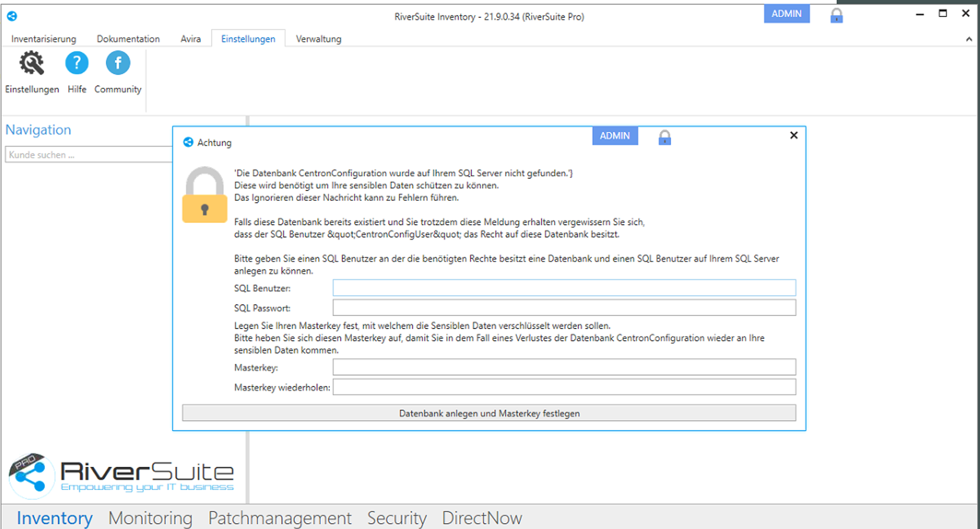980x529 pixels.
Task: Select the Einstellungen ribbon tab
Action: coord(248,39)
